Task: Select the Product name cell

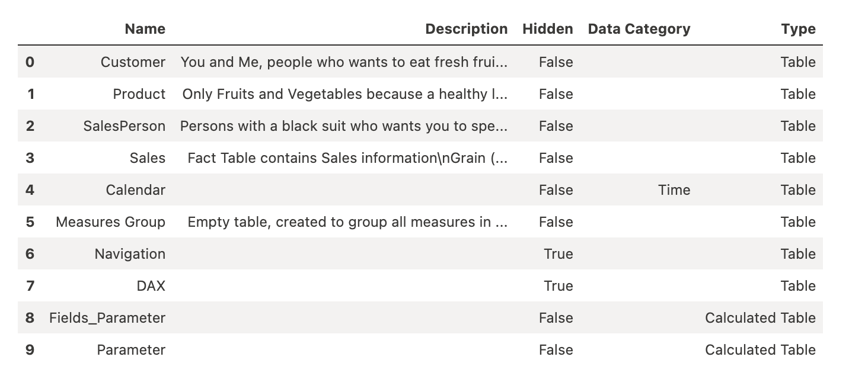Action: (139, 94)
